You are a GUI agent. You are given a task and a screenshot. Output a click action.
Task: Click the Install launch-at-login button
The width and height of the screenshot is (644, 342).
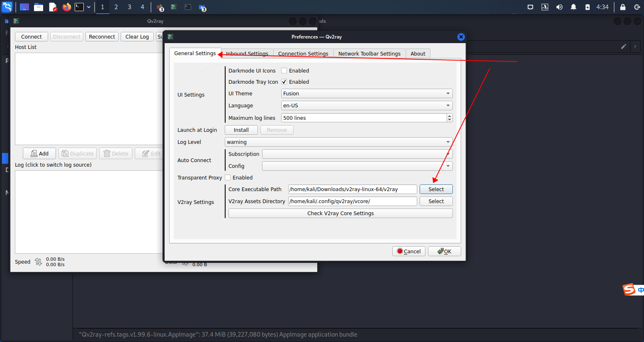point(241,130)
